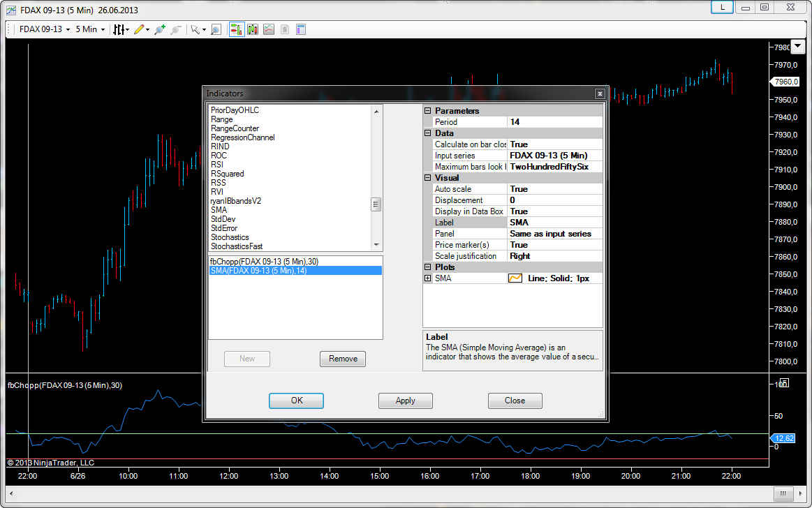The image size is (812, 508).
Task: Open the data series candlestick icon
Action: (x=253, y=29)
